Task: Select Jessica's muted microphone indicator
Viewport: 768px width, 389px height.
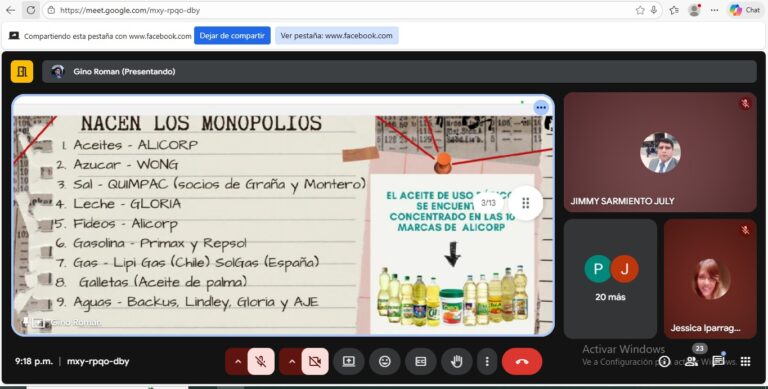Action: click(x=744, y=230)
